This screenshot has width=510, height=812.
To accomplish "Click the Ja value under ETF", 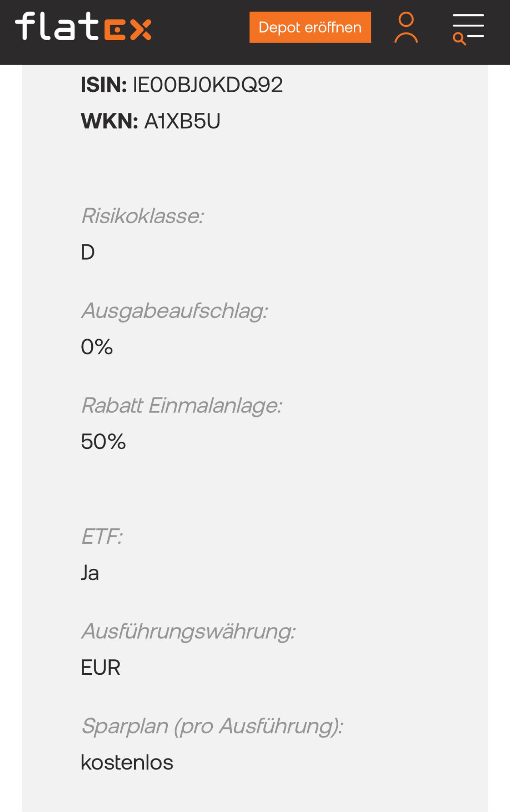I will pyautogui.click(x=90, y=573).
